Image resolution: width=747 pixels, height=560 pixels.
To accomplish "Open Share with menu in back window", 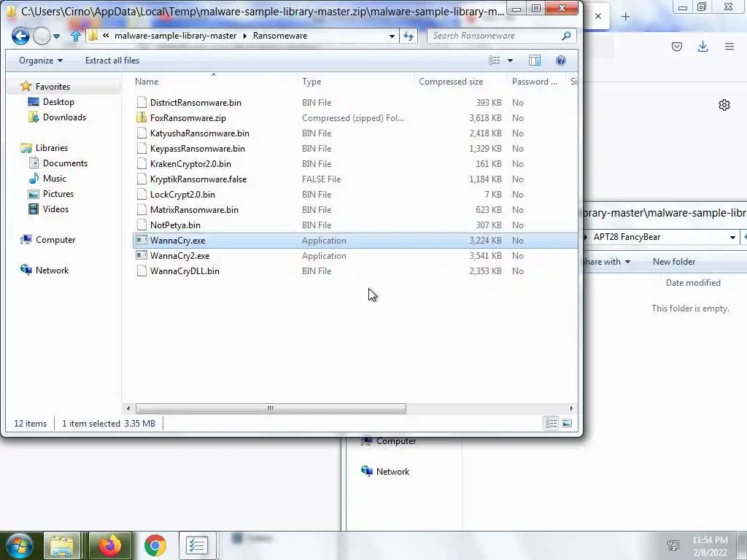I will click(x=606, y=262).
